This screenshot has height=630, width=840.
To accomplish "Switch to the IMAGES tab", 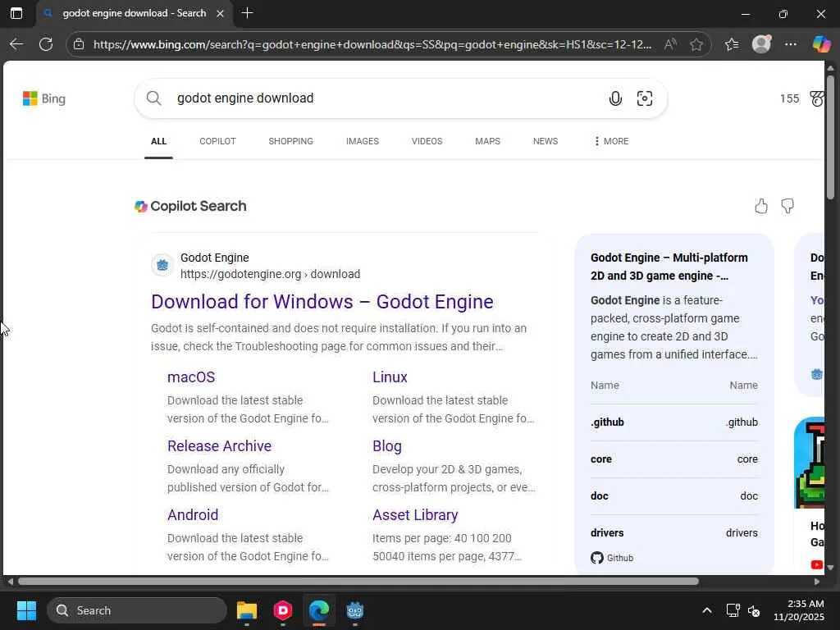I will (362, 141).
